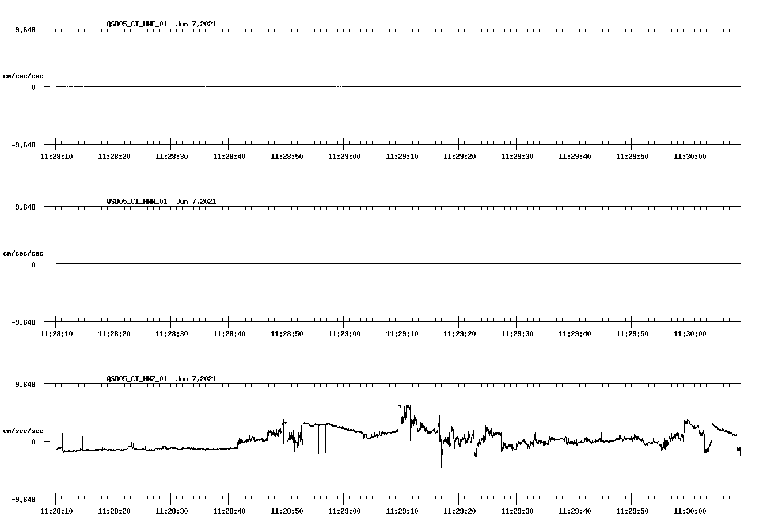Click the flat HNE waveform trace line
Image resolution: width=782 pixels, height=532 pixels.
click(x=398, y=86)
